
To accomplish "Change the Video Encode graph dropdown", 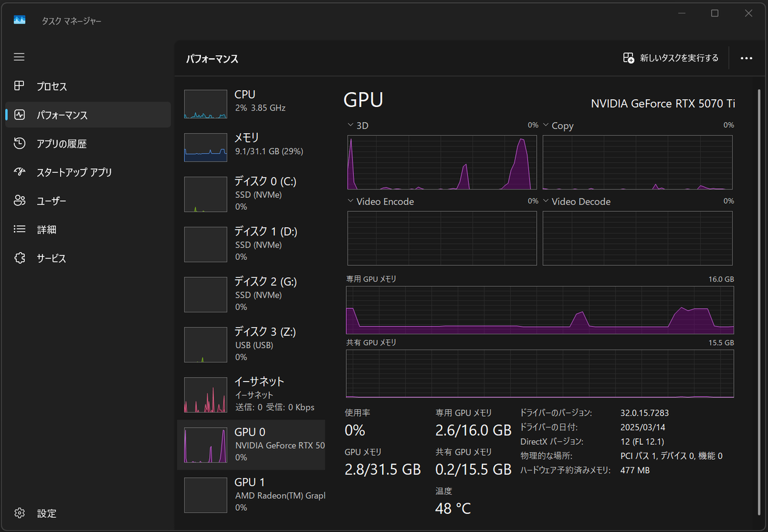I will pyautogui.click(x=350, y=201).
